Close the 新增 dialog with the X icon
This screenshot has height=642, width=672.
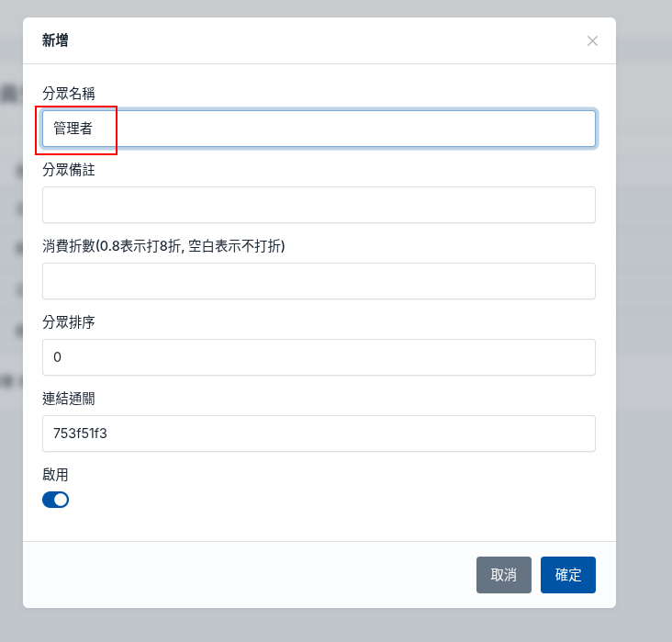point(592,40)
